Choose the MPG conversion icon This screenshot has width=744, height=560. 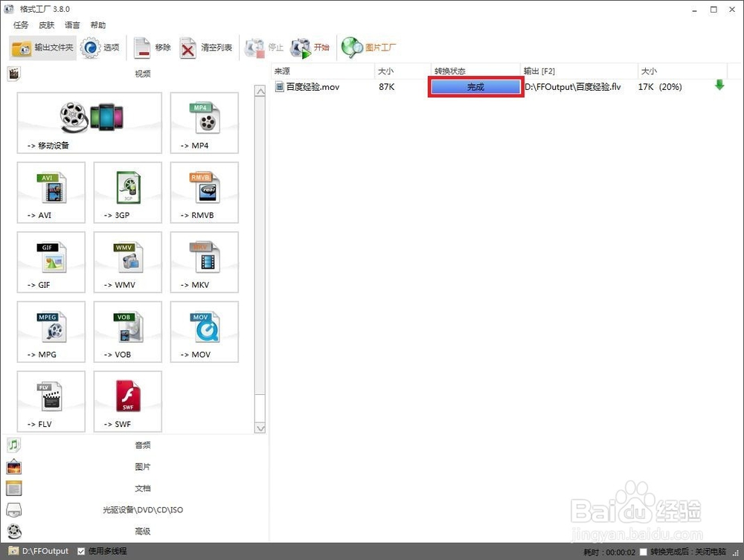(x=51, y=332)
